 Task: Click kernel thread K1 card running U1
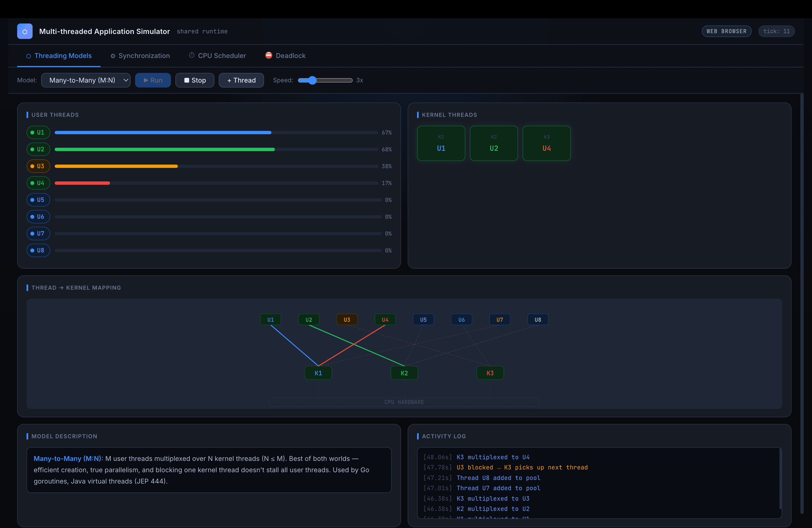tap(441, 143)
